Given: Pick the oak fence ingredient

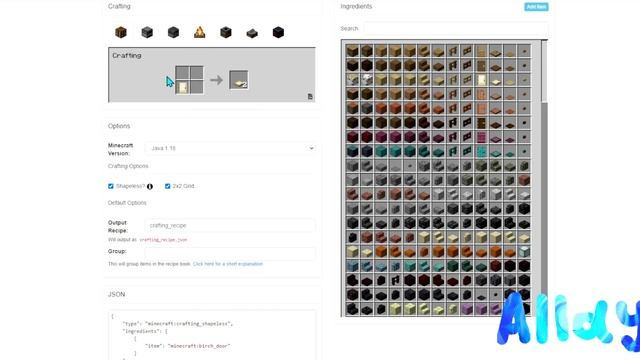Looking at the screenshot, I should [x=453, y=51].
